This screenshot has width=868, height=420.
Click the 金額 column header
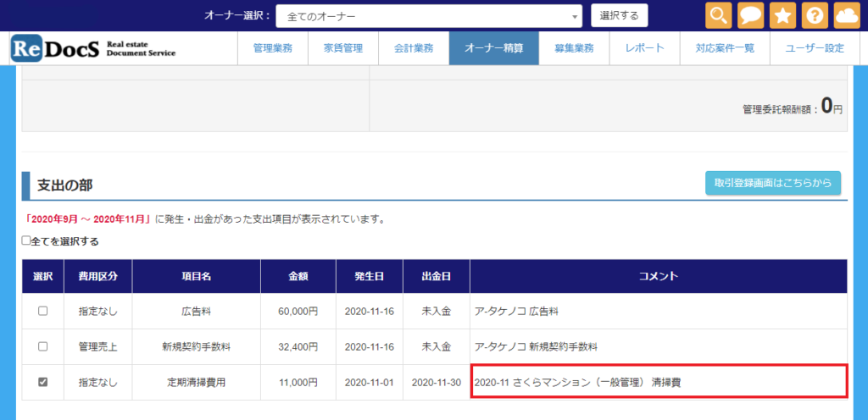tap(298, 276)
